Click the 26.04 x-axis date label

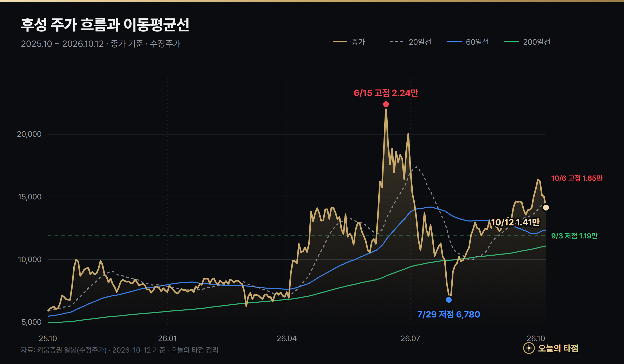tap(287, 339)
